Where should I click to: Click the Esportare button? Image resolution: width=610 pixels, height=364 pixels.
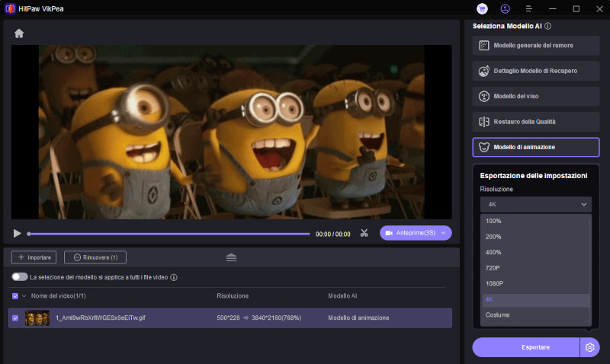526,347
